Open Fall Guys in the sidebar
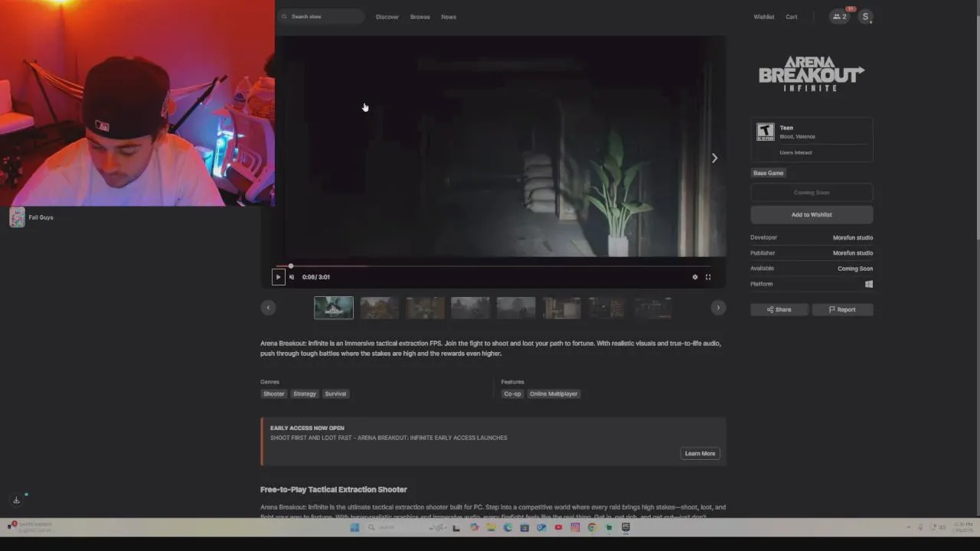This screenshot has width=980, height=551. pos(31,217)
